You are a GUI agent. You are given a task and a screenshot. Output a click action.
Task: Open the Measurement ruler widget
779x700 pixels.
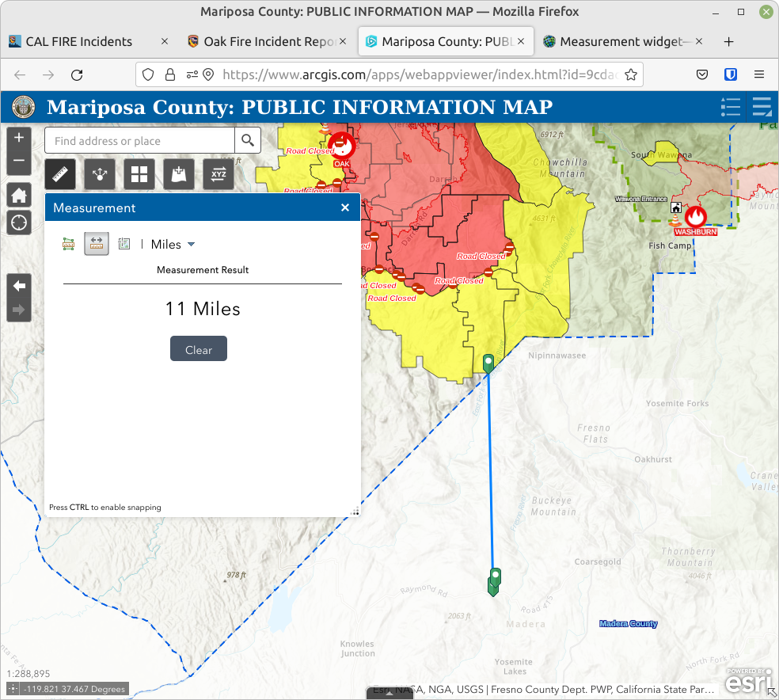coord(60,174)
